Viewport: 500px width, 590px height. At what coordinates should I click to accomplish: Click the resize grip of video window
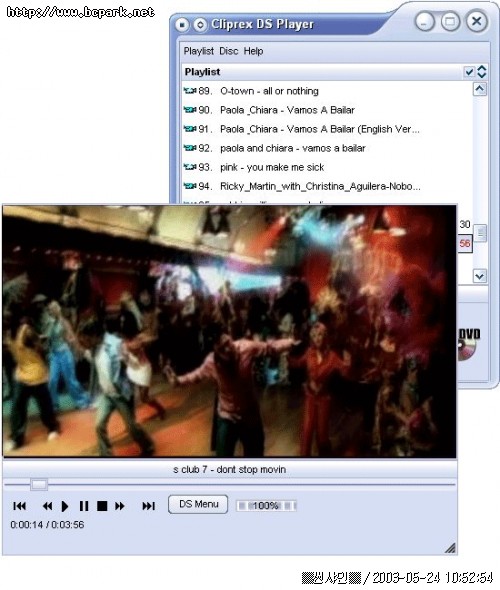[x=450, y=548]
